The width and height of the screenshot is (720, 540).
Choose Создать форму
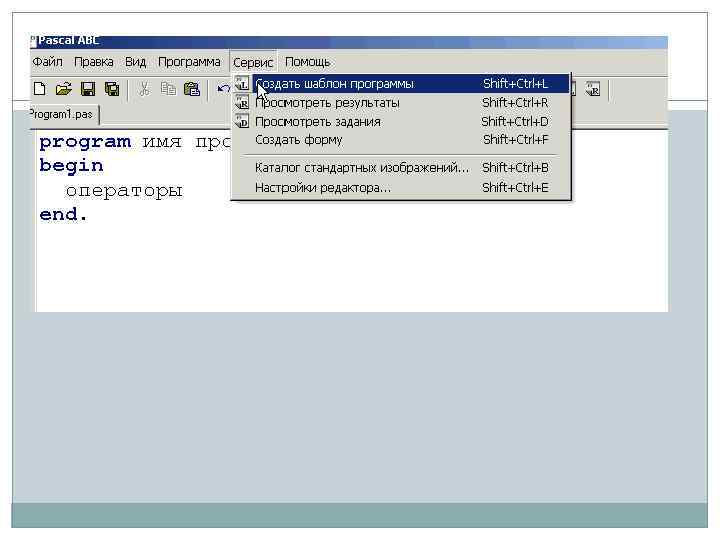pos(401,140)
